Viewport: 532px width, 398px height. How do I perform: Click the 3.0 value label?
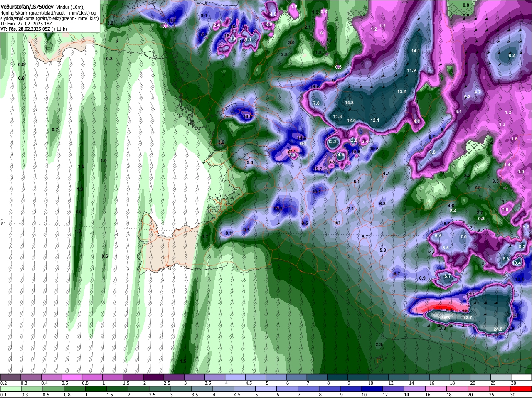click(291, 42)
